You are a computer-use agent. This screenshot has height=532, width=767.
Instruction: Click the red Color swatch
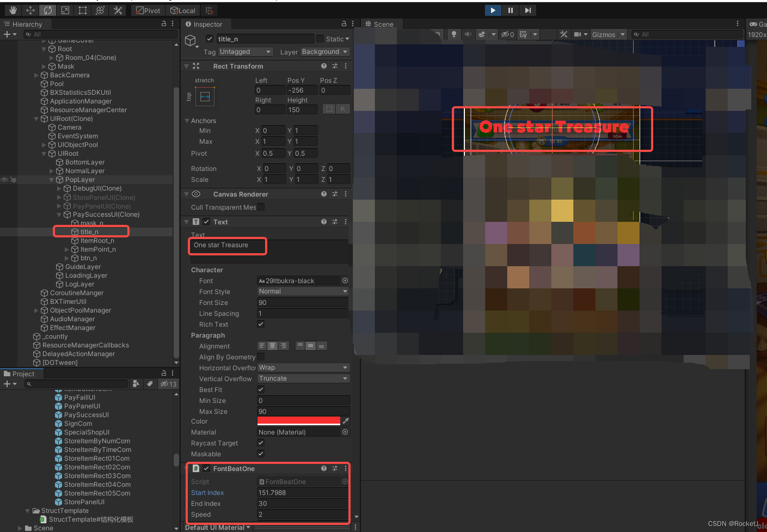click(298, 421)
